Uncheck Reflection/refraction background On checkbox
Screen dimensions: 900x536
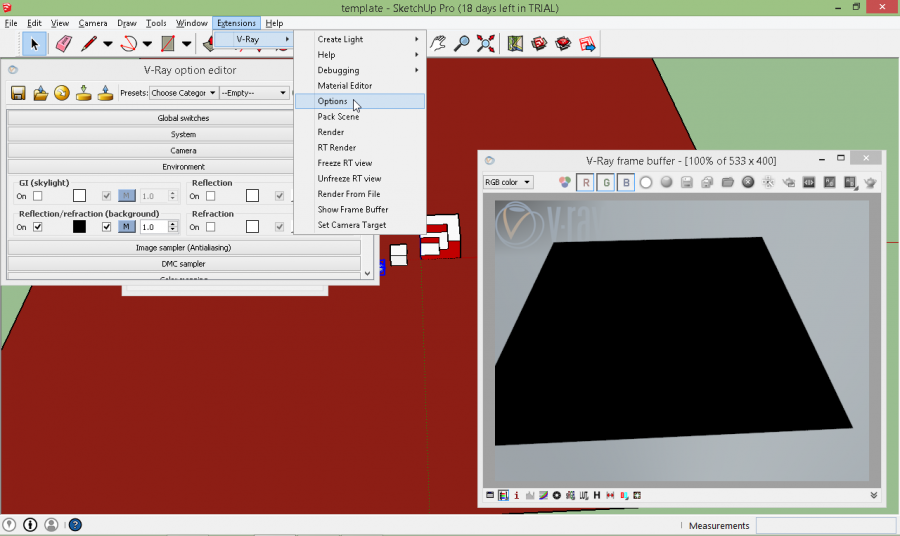(x=38, y=227)
